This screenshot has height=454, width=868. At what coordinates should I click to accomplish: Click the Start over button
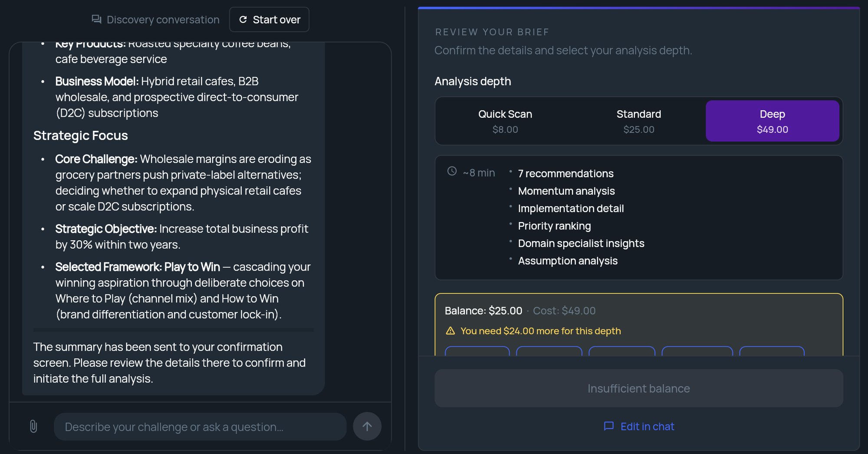click(x=269, y=20)
